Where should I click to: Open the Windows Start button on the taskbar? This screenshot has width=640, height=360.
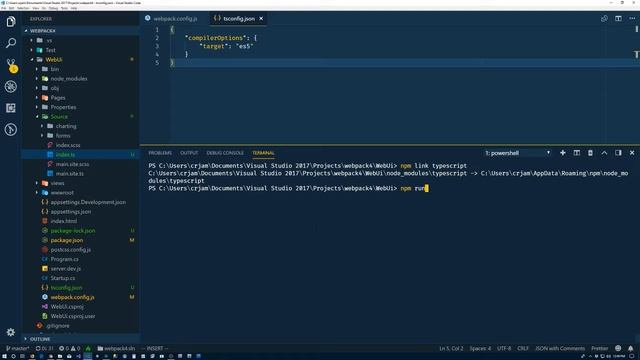tap(4, 356)
